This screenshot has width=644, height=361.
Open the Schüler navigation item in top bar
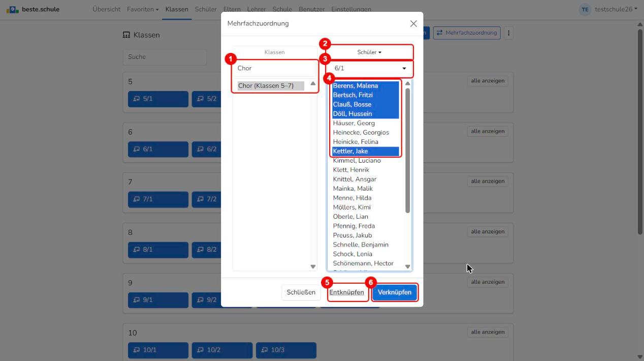[206, 9]
